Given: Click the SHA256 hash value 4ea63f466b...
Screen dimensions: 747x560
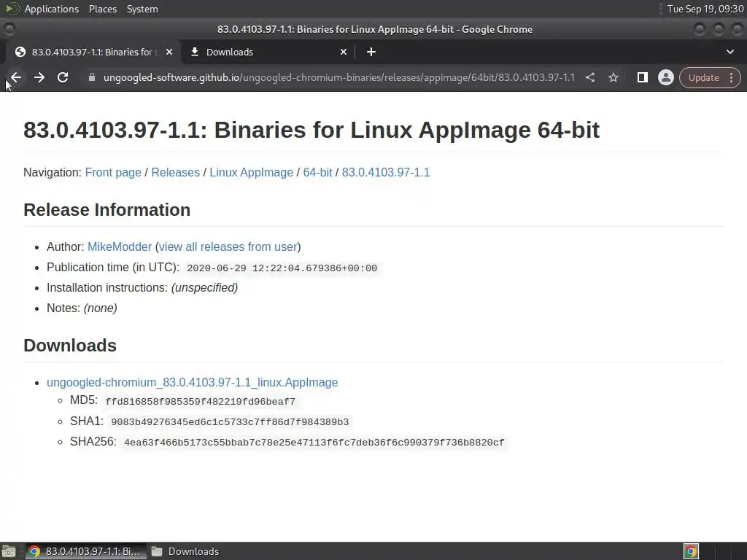Looking at the screenshot, I should [x=314, y=443].
